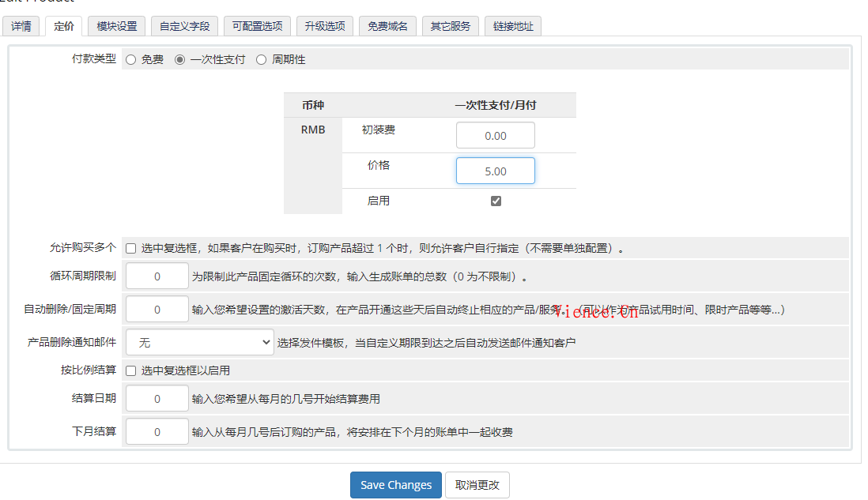
Task: Uncheck the 启用 checkbox for RMB pricing
Action: (x=496, y=201)
